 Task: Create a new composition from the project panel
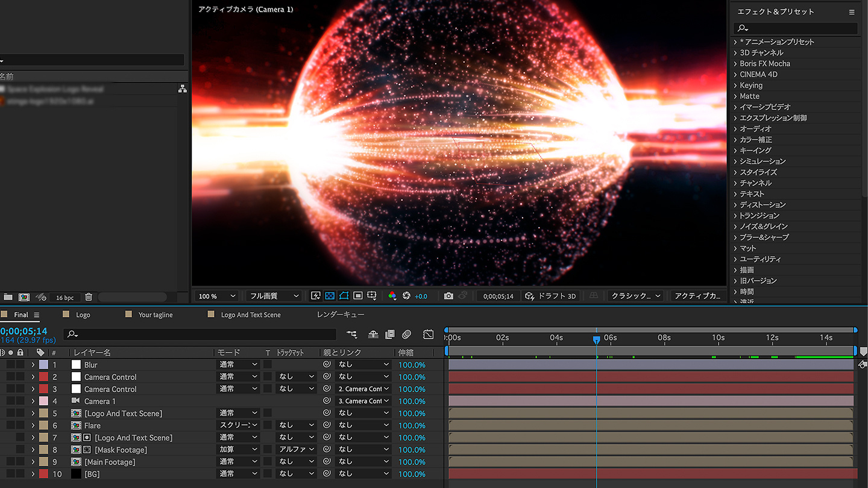pos(24,296)
